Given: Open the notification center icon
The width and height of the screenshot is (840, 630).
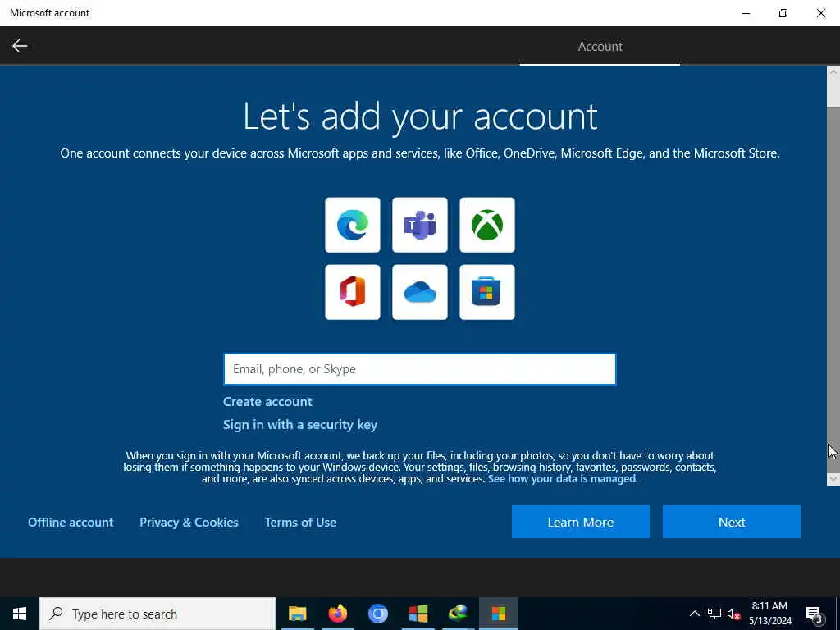Looking at the screenshot, I should 815,614.
